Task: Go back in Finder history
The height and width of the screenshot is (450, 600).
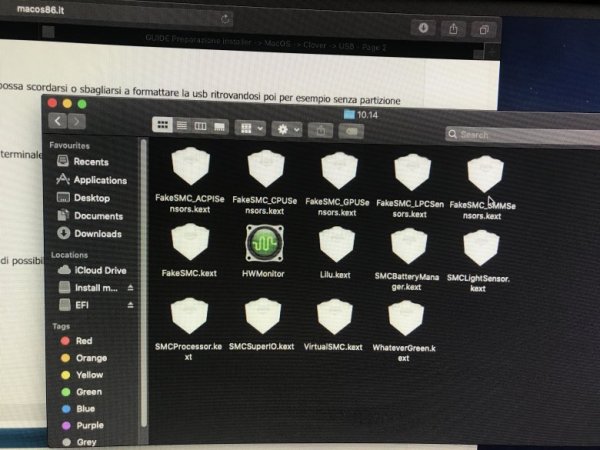Action: (x=58, y=121)
